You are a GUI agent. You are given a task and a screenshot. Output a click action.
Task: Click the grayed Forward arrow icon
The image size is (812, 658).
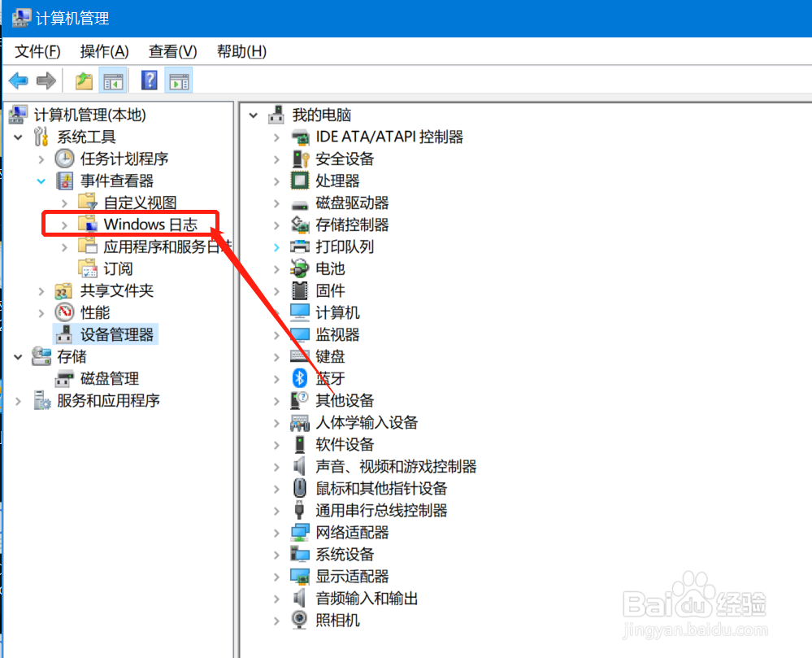[x=46, y=80]
